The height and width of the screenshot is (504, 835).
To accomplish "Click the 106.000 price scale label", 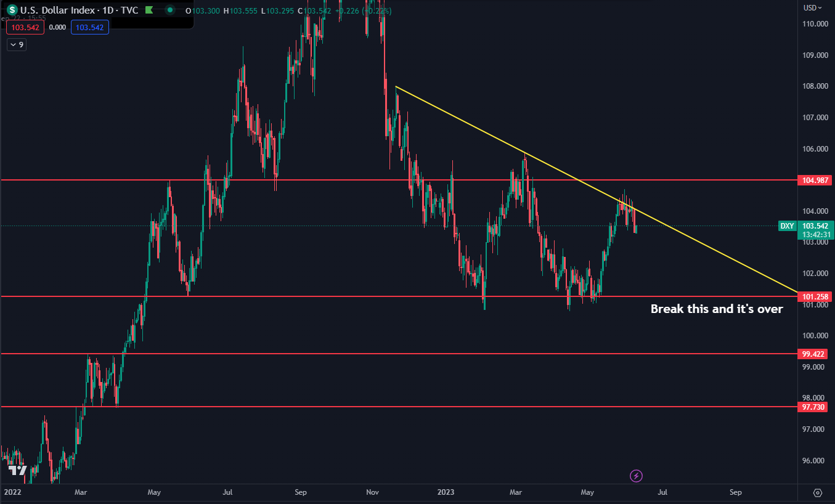I will [814, 148].
